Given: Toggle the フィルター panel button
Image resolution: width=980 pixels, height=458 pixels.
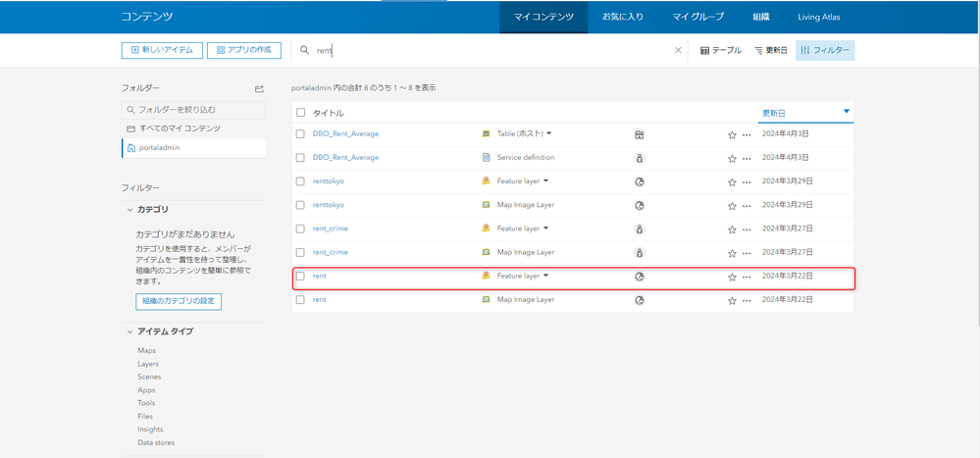Looking at the screenshot, I should pyautogui.click(x=825, y=50).
